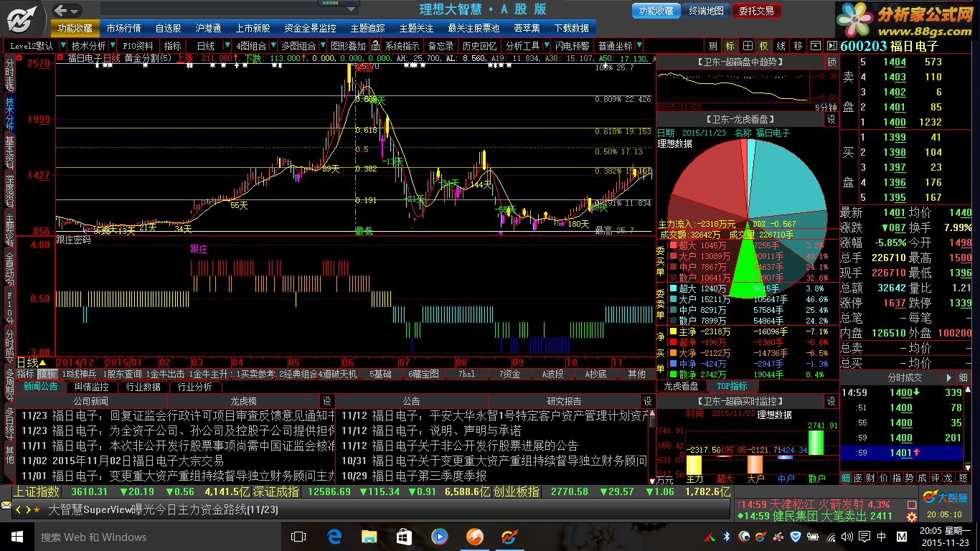This screenshot has height=551, width=980.
Task: Open dropdown arrow beside 分析工具
Action: tap(547, 46)
